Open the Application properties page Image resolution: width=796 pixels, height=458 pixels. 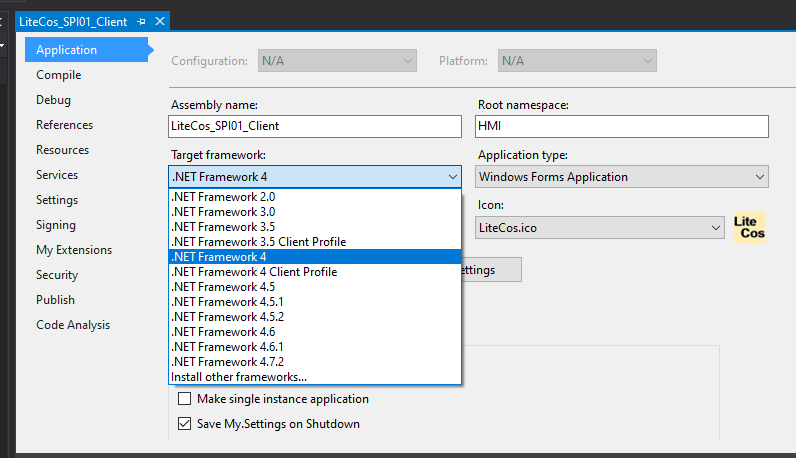[x=86, y=50]
